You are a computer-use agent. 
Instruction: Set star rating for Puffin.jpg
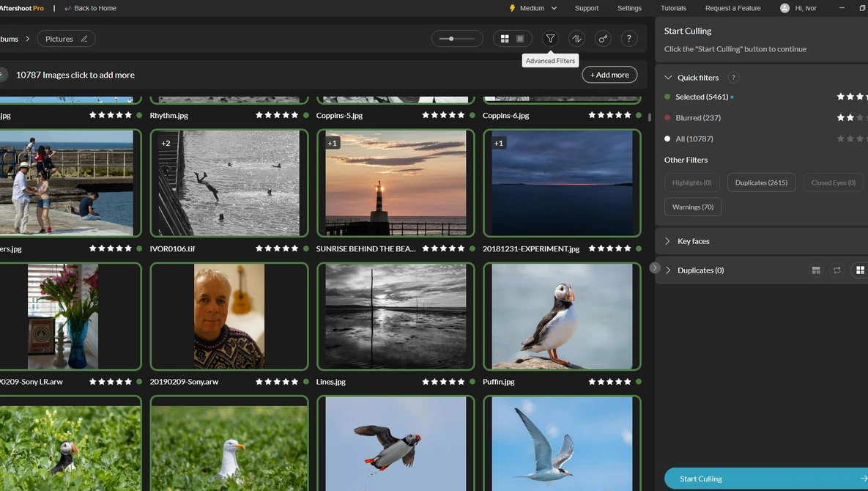click(x=609, y=381)
